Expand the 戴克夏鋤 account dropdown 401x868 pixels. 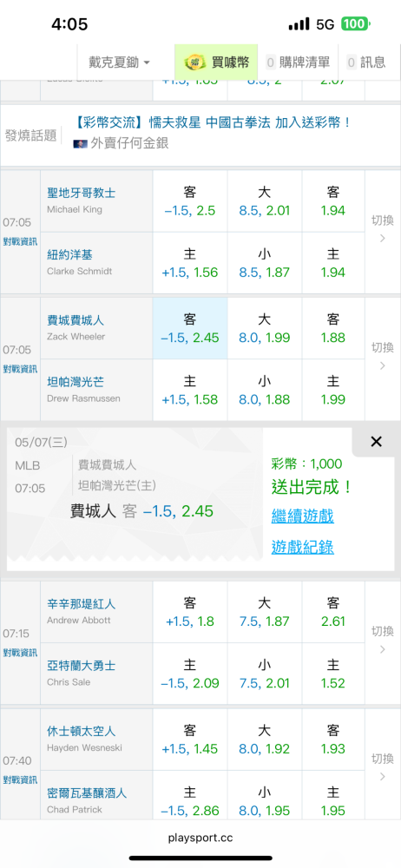click(120, 62)
